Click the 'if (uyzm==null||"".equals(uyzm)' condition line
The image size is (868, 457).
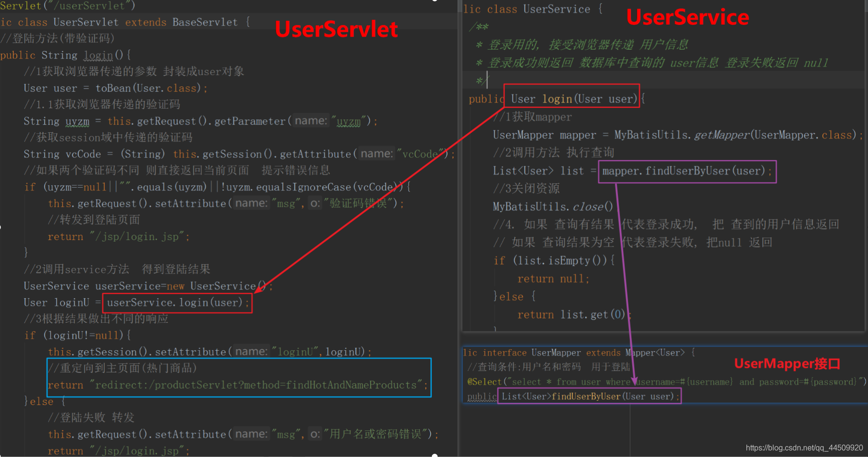217,187
